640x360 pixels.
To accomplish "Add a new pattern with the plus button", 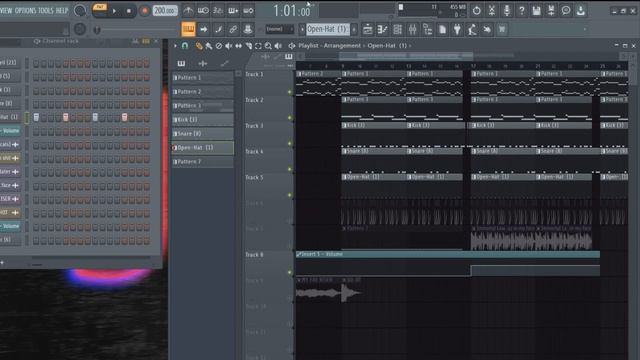I will pyautogui.click(x=354, y=29).
